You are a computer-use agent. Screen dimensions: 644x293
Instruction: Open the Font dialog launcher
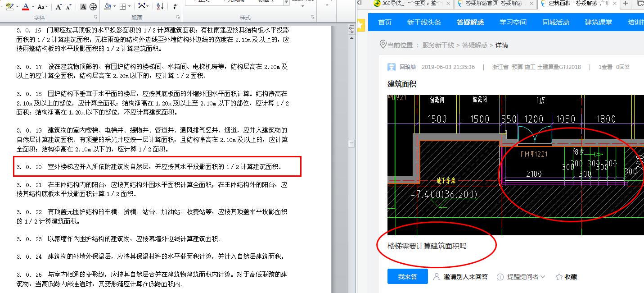95,17
